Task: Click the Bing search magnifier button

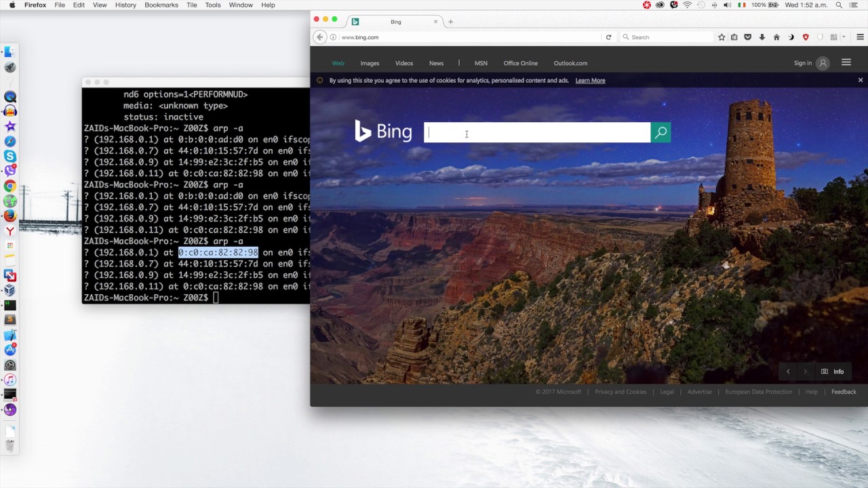Action: (x=660, y=133)
